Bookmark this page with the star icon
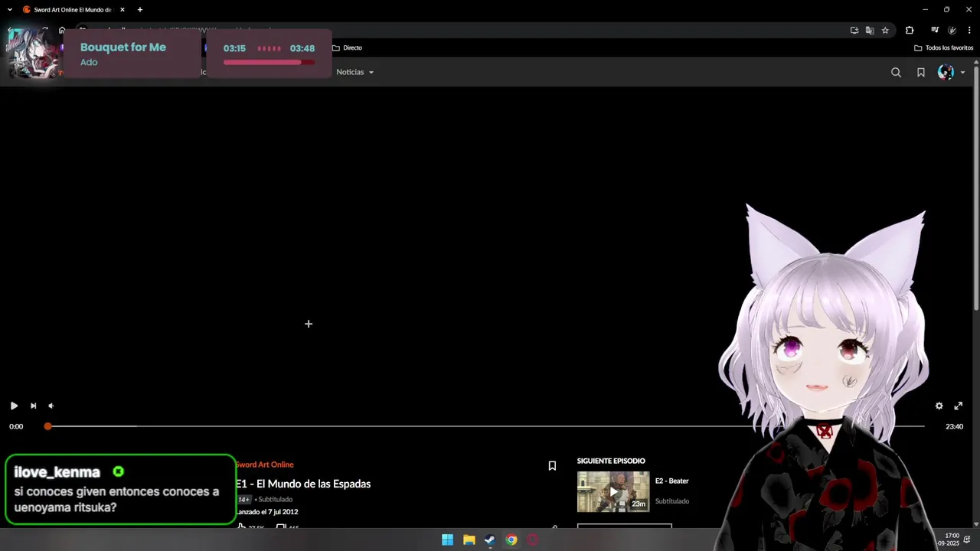This screenshot has width=980, height=551. [x=885, y=31]
